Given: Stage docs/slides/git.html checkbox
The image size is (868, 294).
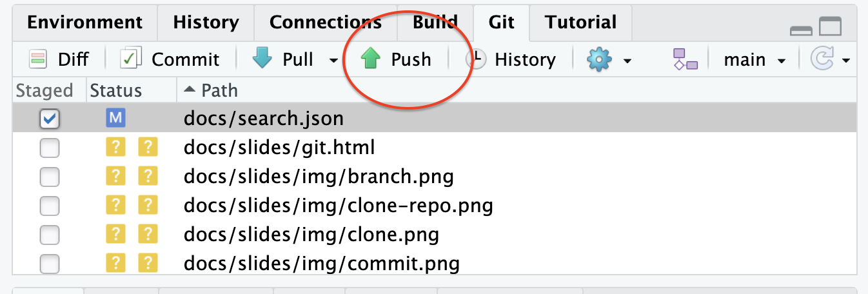Looking at the screenshot, I should (50, 148).
